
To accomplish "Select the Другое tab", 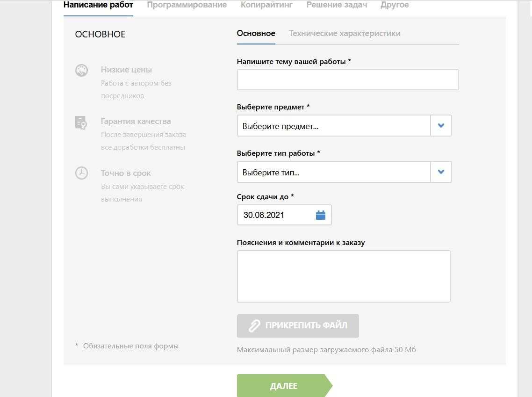I will click(395, 5).
